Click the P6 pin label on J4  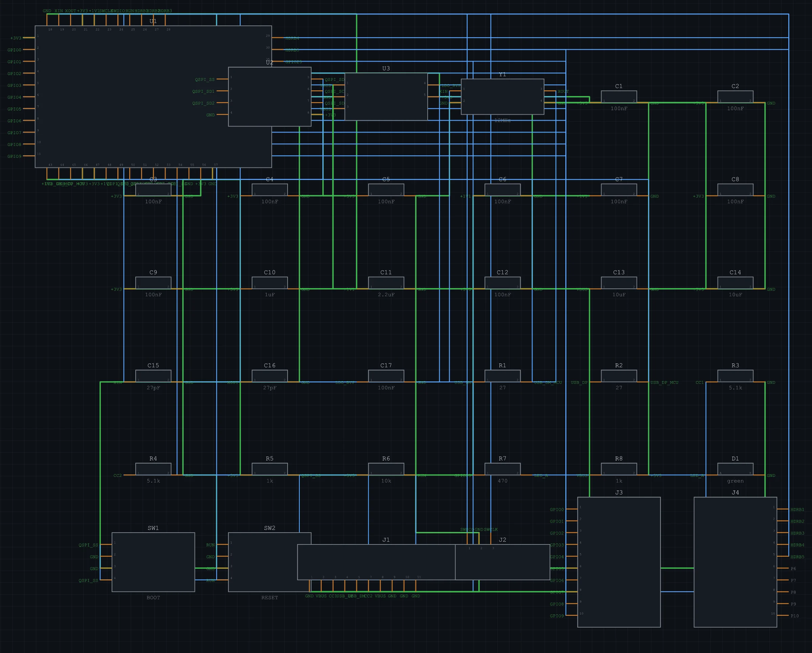click(793, 569)
